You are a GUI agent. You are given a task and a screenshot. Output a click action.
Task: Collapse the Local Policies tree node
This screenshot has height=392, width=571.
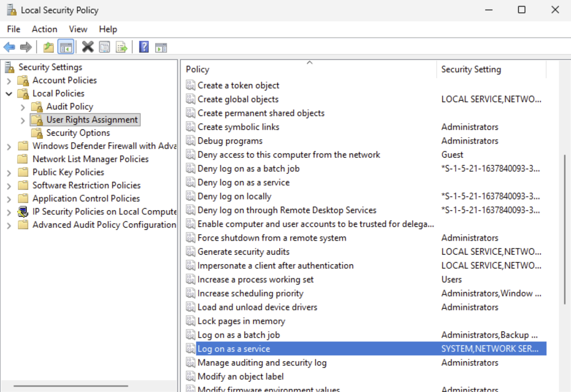[x=9, y=94]
